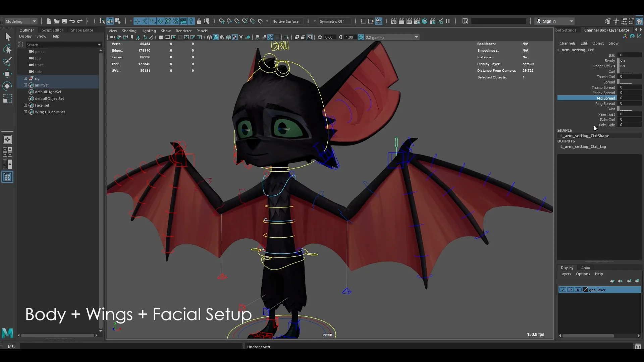Hide geo_layer visibility in Layer Editor
This screenshot has height=362, width=644.
point(562,290)
